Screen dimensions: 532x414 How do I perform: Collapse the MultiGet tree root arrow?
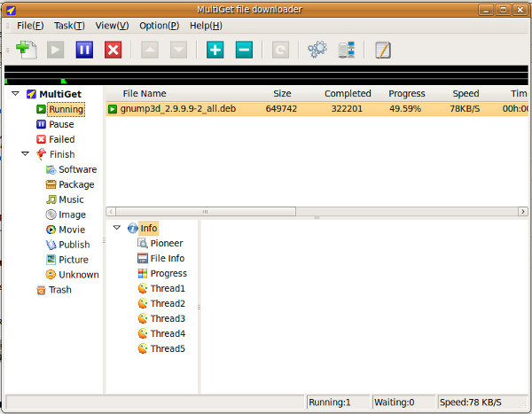tap(15, 93)
